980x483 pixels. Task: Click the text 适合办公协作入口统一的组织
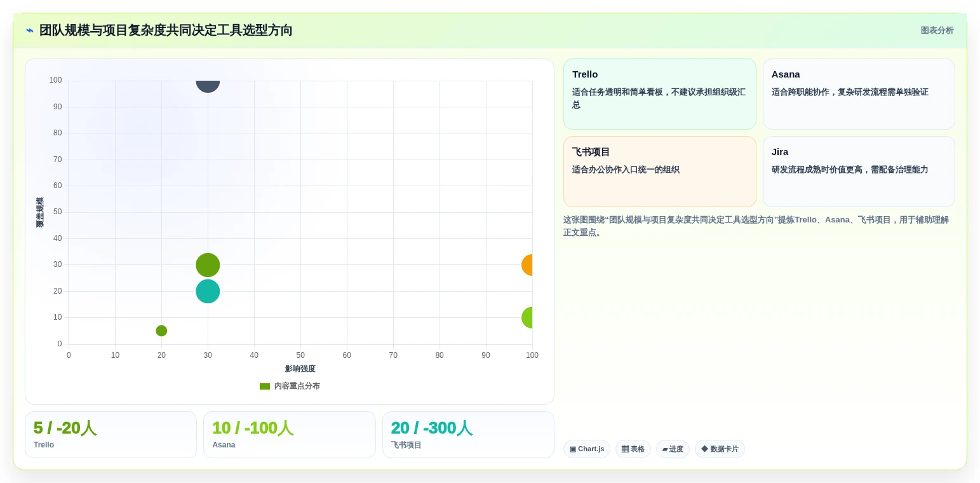(x=626, y=170)
